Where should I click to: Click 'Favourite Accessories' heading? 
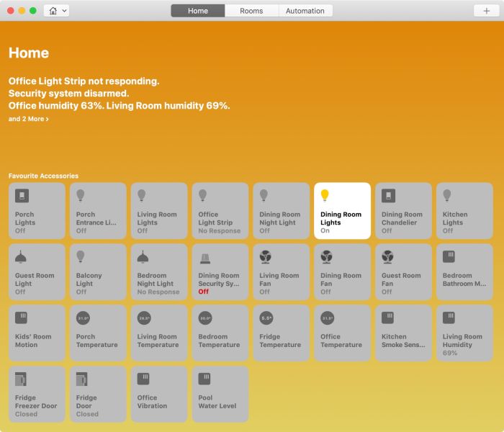coord(43,176)
